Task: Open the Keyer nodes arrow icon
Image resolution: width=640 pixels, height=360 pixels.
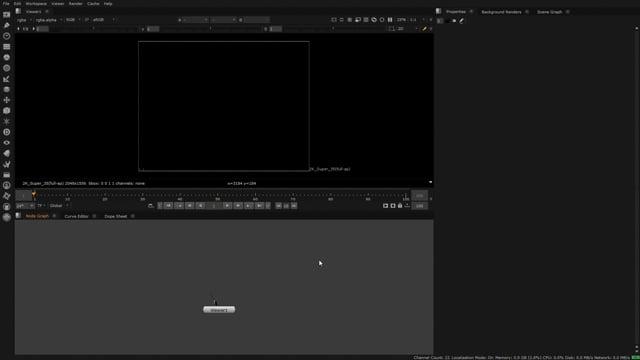Action: (7, 79)
